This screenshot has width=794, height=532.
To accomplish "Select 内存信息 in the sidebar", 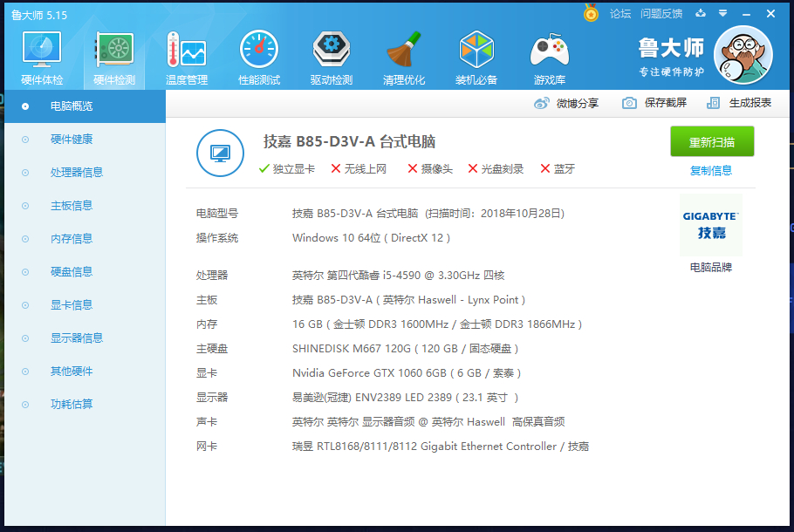I will (x=86, y=239).
